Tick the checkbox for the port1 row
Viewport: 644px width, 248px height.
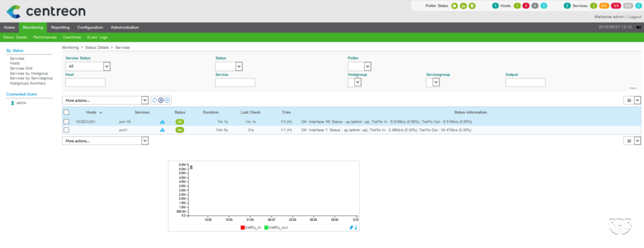pyautogui.click(x=66, y=130)
